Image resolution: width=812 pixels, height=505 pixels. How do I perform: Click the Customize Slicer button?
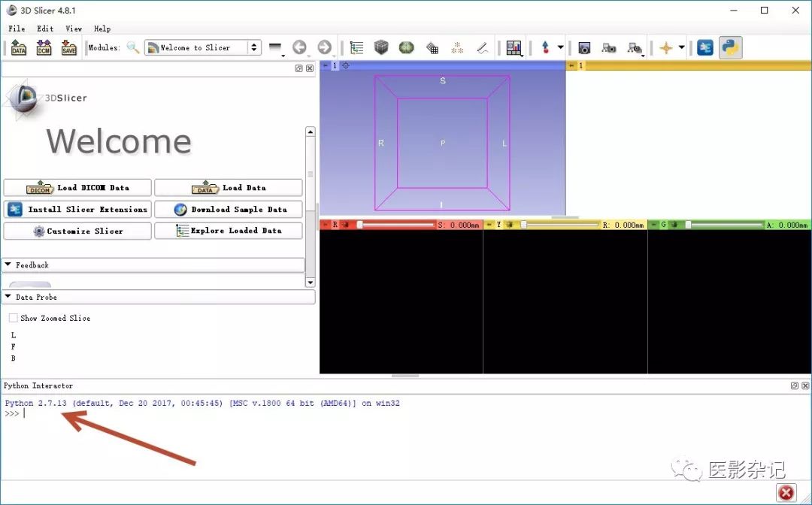(77, 231)
